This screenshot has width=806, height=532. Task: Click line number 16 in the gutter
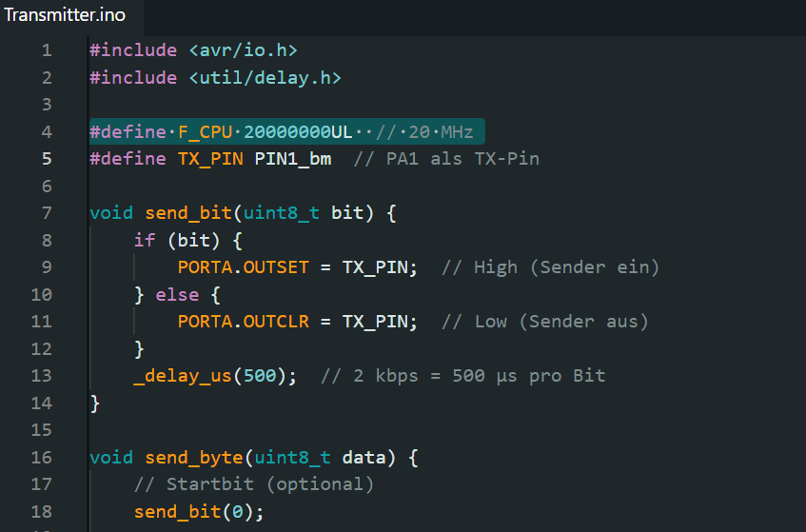click(x=42, y=457)
